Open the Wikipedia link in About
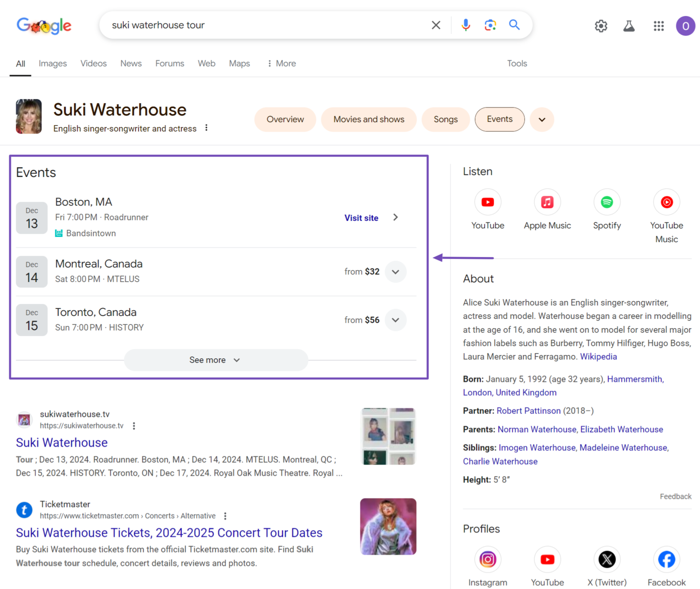This screenshot has height=589, width=700. [x=598, y=356]
